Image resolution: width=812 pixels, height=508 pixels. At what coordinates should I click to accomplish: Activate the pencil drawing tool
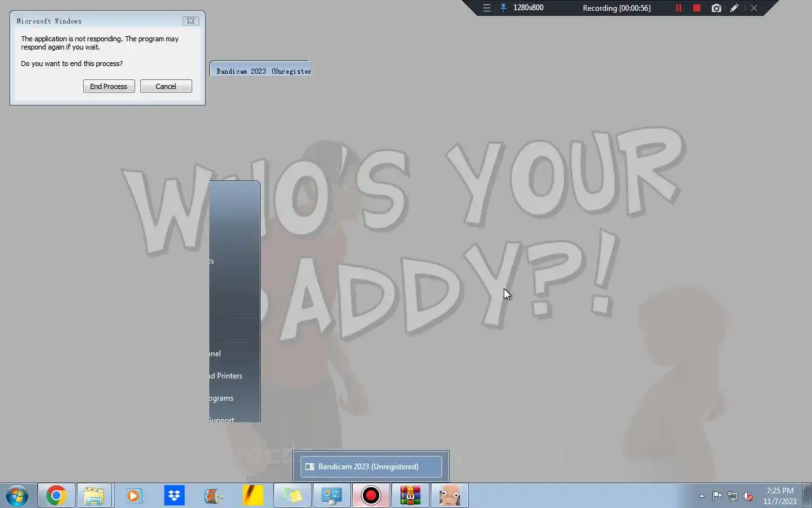[734, 8]
